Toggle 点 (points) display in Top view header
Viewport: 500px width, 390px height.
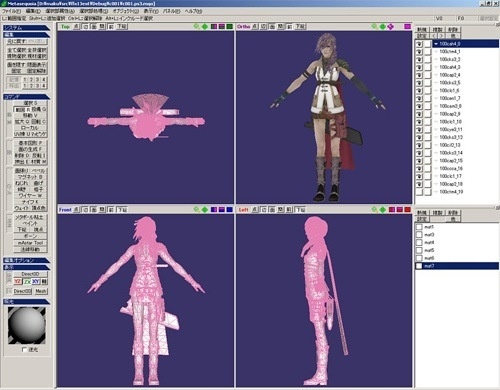click(76, 26)
